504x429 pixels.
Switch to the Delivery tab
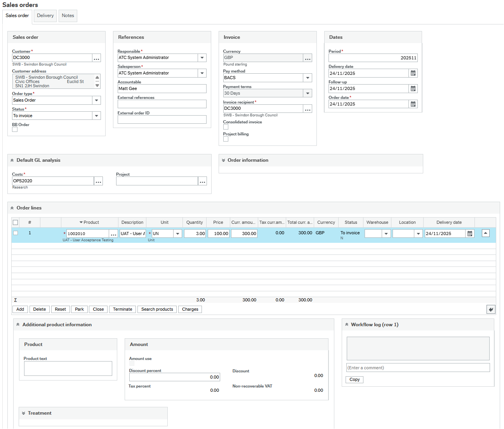[45, 16]
